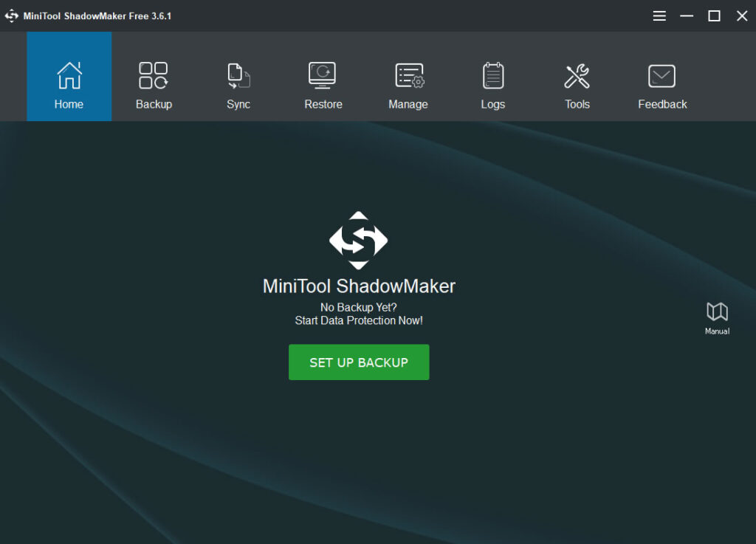Viewport: 756px width, 544px height.
Task: Click the SET UP BACKUP button
Action: coord(359,362)
